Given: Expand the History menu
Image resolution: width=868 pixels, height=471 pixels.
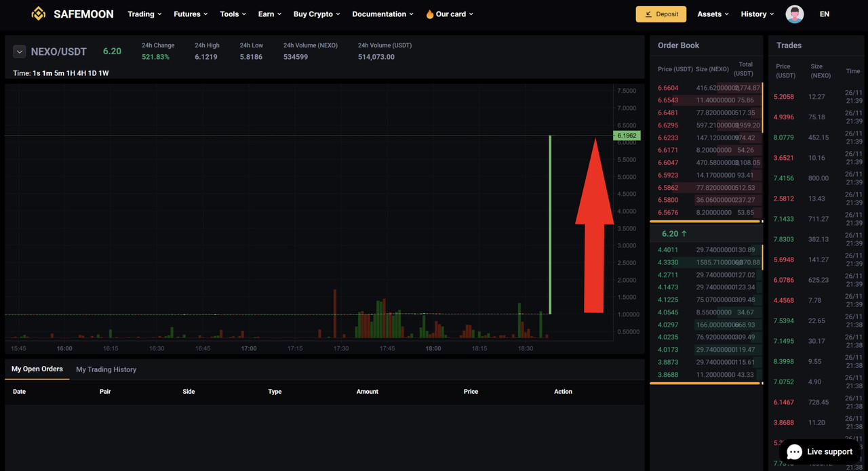Looking at the screenshot, I should [x=757, y=14].
